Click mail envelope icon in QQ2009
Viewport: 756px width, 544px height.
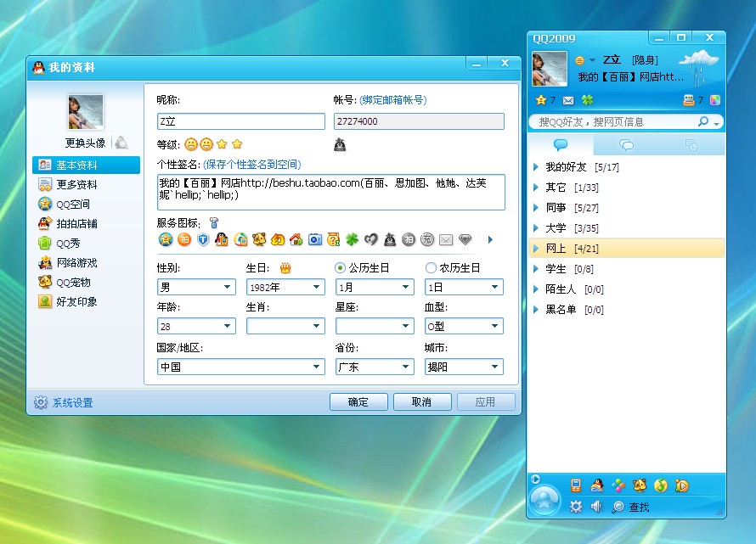568,100
